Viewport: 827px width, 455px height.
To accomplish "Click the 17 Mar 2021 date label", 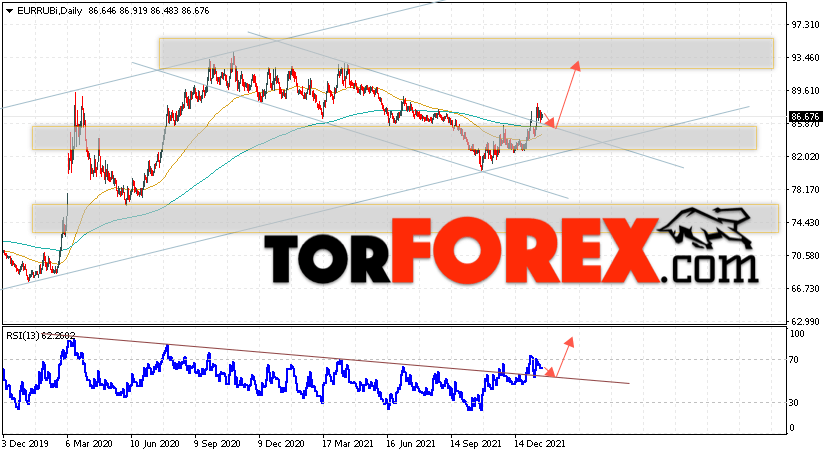I will coord(347,443).
